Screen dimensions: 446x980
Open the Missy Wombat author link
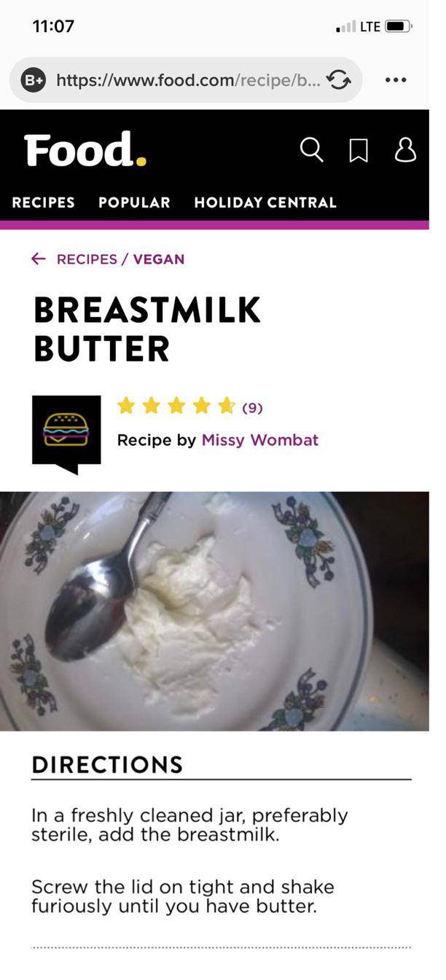260,440
